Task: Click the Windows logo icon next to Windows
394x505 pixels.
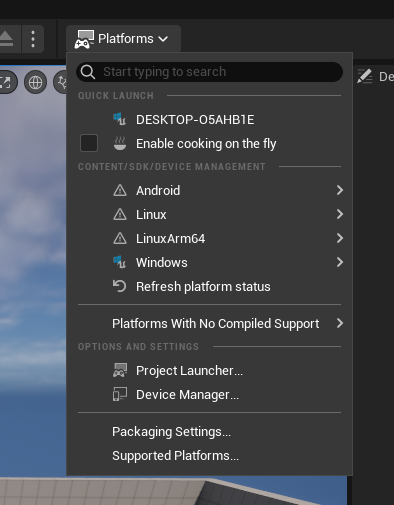Action: (x=119, y=262)
